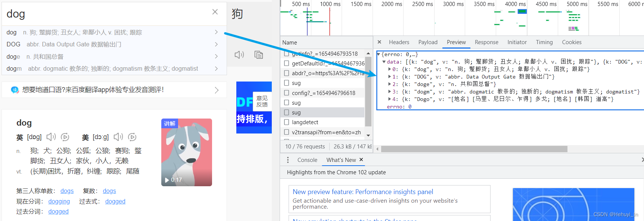Clear the search box with the X icon

coord(215,12)
